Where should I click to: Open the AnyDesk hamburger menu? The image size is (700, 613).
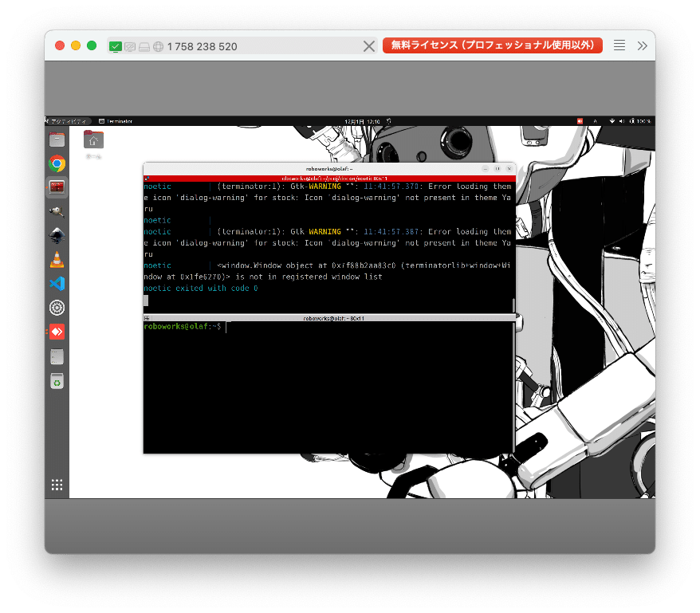[x=619, y=45]
